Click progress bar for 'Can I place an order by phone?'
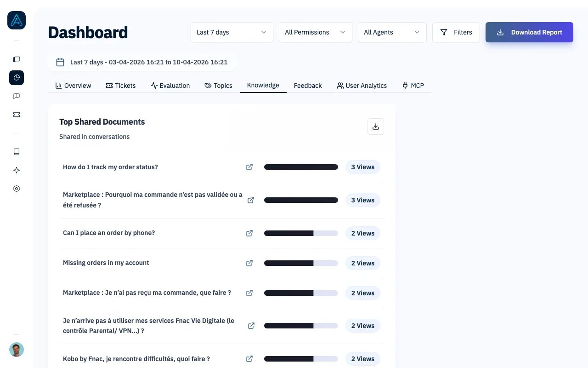 click(x=301, y=233)
